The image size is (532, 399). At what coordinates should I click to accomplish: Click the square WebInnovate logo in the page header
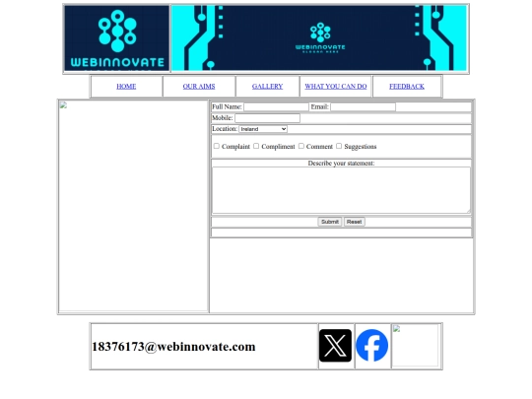[116, 38]
